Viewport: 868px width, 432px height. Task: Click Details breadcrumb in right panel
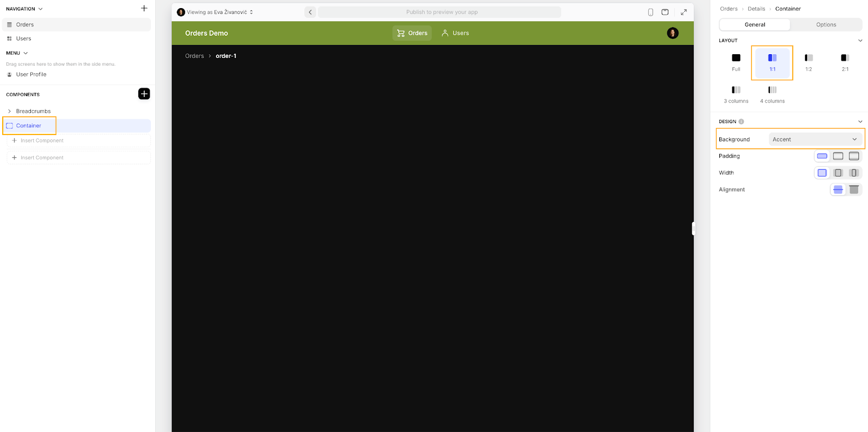756,9
